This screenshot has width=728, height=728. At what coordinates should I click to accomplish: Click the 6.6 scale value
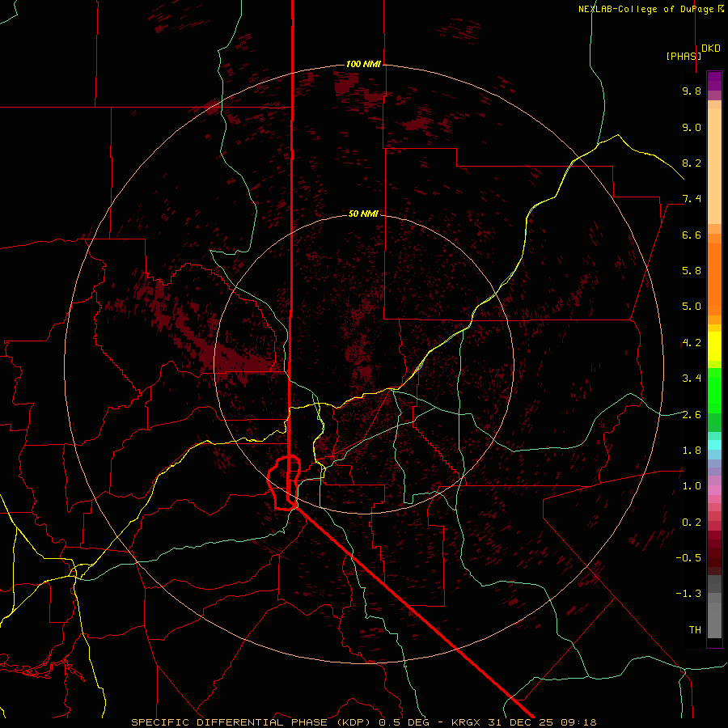(x=692, y=235)
